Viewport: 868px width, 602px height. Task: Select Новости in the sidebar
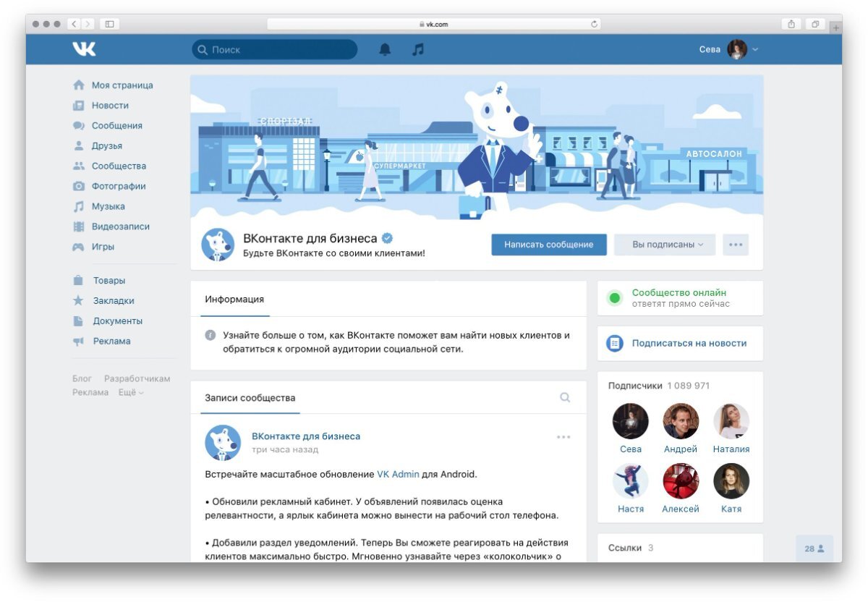tap(108, 105)
